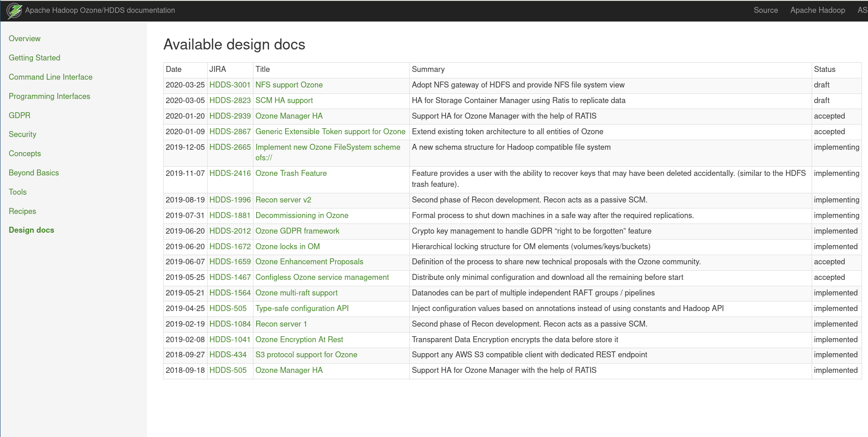Screen dimensions: 868x437
Task: Open the Apache Hadoop menu in top bar
Action: click(x=818, y=10)
